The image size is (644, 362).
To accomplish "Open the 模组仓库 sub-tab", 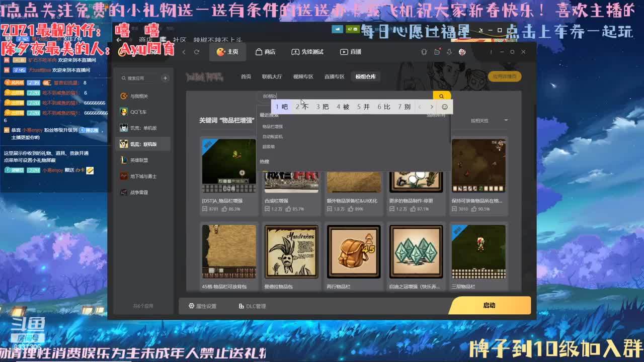I will pos(366,76).
